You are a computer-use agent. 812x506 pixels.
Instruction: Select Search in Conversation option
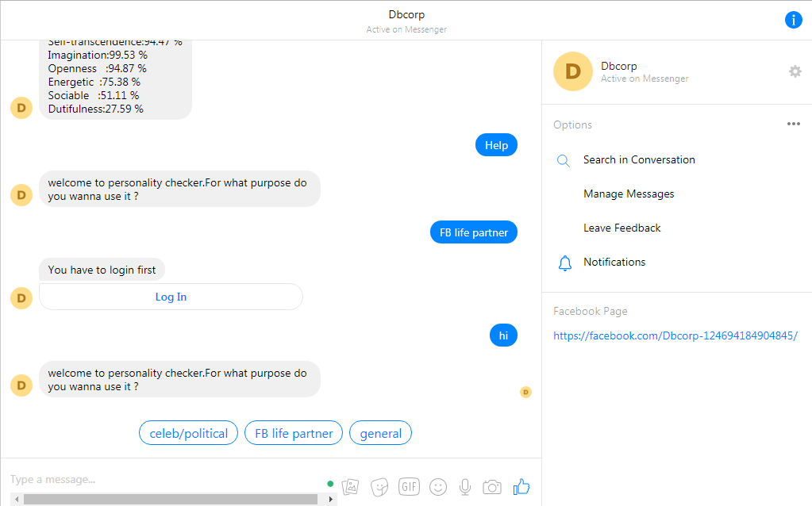click(x=639, y=160)
